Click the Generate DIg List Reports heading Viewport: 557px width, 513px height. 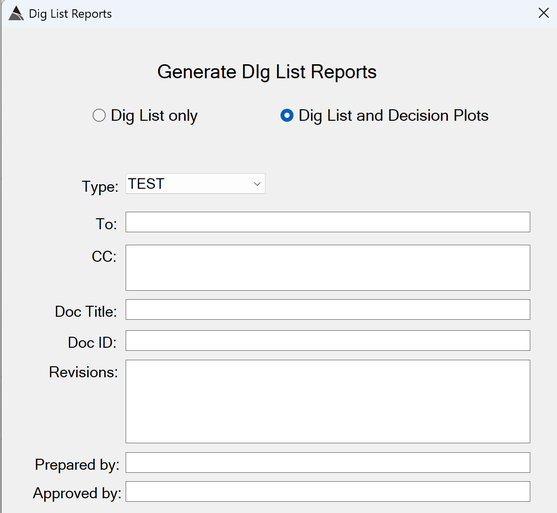tap(267, 72)
